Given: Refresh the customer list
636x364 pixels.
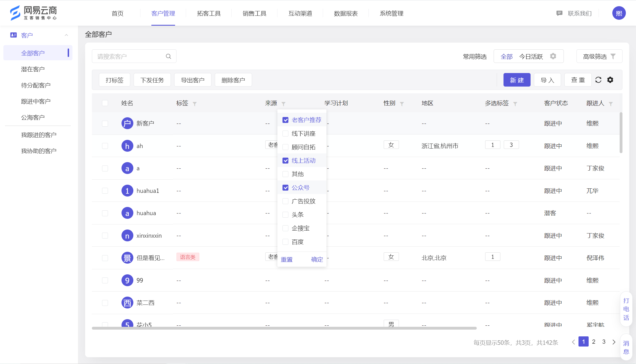Looking at the screenshot, I should (598, 80).
